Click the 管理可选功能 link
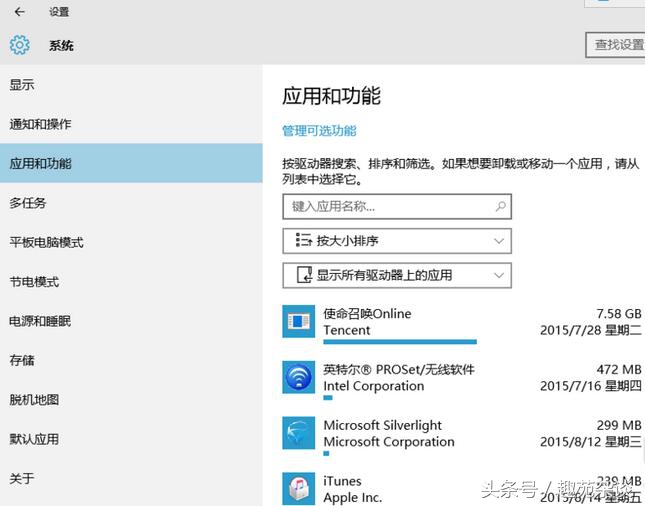Screen dimensions: 645x506 tap(319, 131)
